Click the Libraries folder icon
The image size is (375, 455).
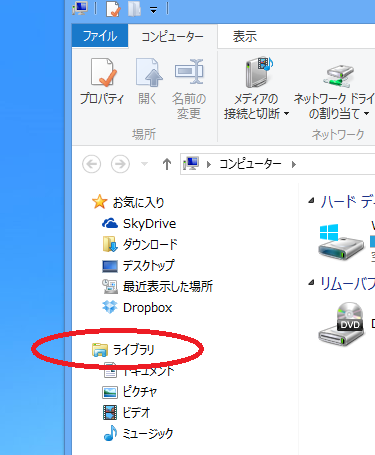pyautogui.click(x=99, y=350)
